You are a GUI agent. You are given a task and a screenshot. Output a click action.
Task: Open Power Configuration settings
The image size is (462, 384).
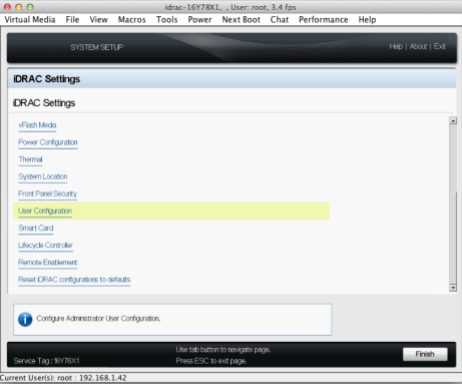click(x=48, y=142)
